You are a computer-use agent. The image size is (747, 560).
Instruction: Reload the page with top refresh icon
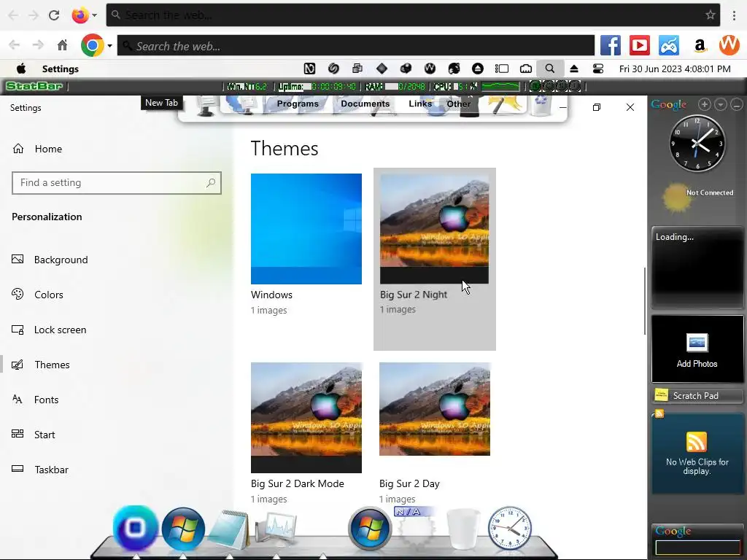click(x=54, y=15)
